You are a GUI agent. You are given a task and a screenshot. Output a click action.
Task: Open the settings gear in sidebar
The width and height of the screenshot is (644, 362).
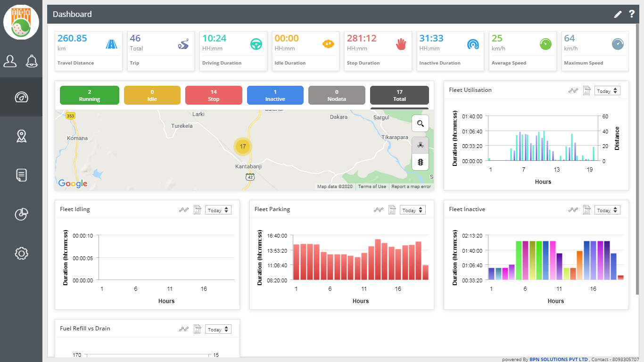pyautogui.click(x=21, y=253)
